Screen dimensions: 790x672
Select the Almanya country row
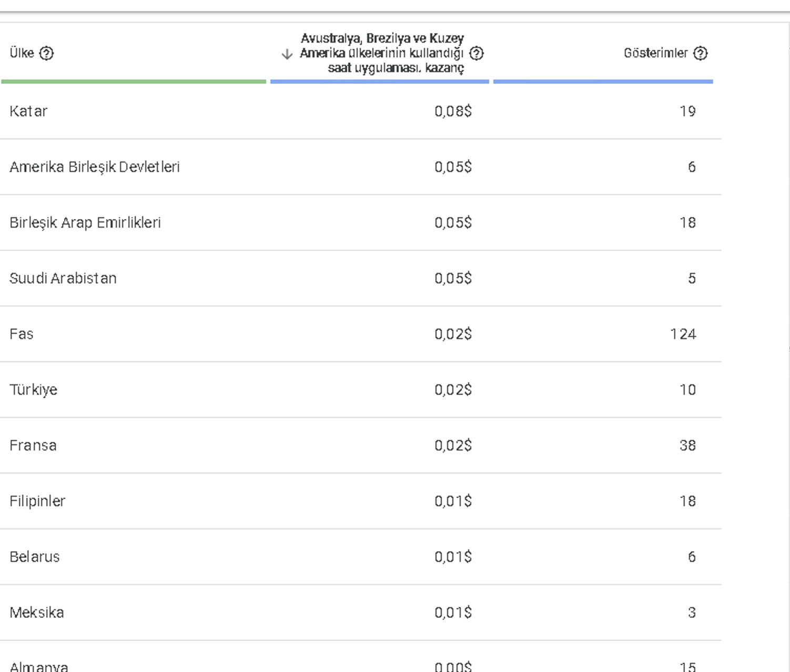point(360,657)
